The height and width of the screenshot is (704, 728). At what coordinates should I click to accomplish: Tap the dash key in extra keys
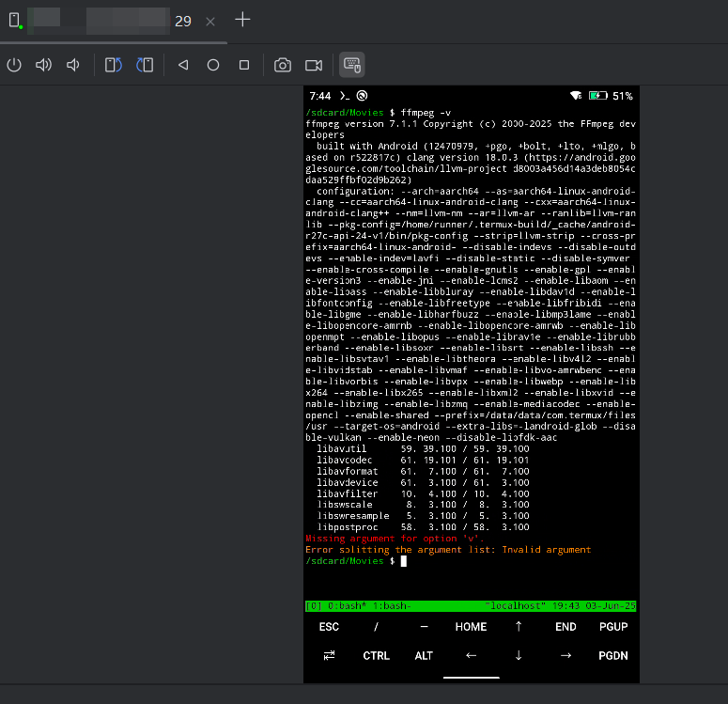424,627
